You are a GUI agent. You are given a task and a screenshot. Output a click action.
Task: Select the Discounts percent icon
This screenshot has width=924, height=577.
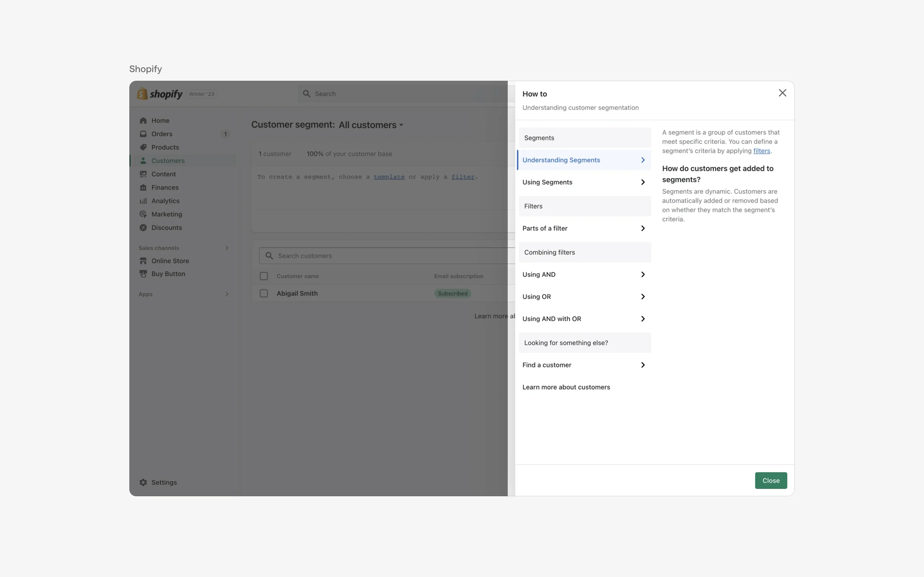tap(143, 227)
